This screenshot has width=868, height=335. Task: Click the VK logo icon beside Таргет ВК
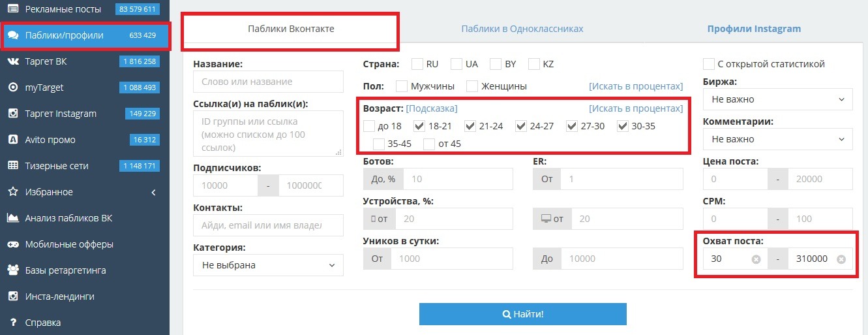[x=12, y=61]
